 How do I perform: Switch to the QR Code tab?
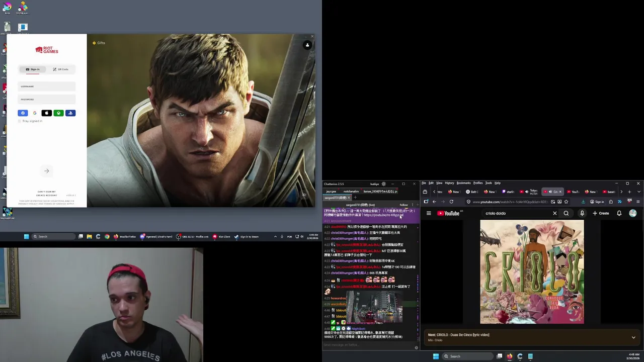pos(60,69)
